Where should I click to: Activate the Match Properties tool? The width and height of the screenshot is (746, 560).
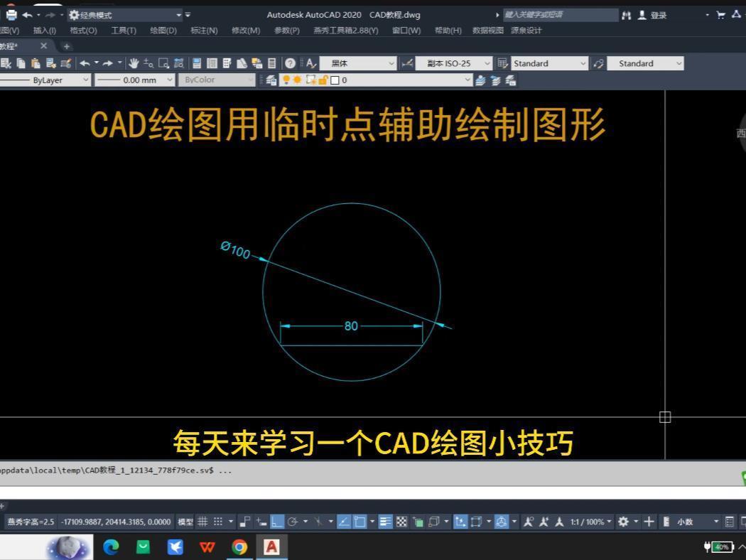pyautogui.click(x=65, y=63)
